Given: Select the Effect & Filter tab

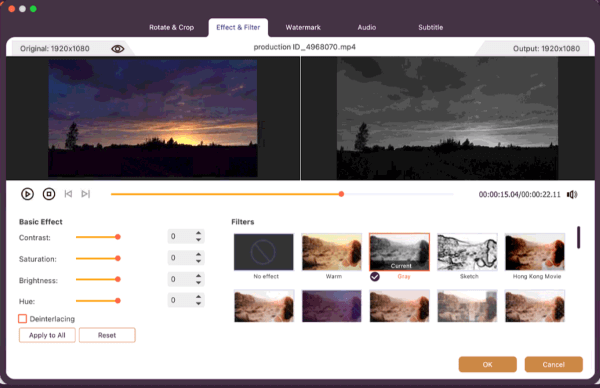Looking at the screenshot, I should pos(238,27).
